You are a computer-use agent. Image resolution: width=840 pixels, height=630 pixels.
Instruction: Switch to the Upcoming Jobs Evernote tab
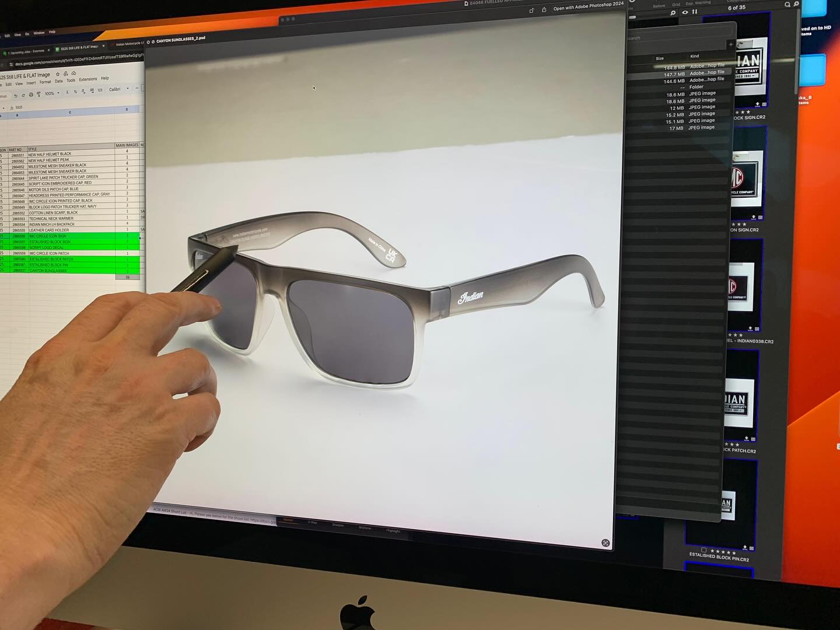[x=25, y=52]
